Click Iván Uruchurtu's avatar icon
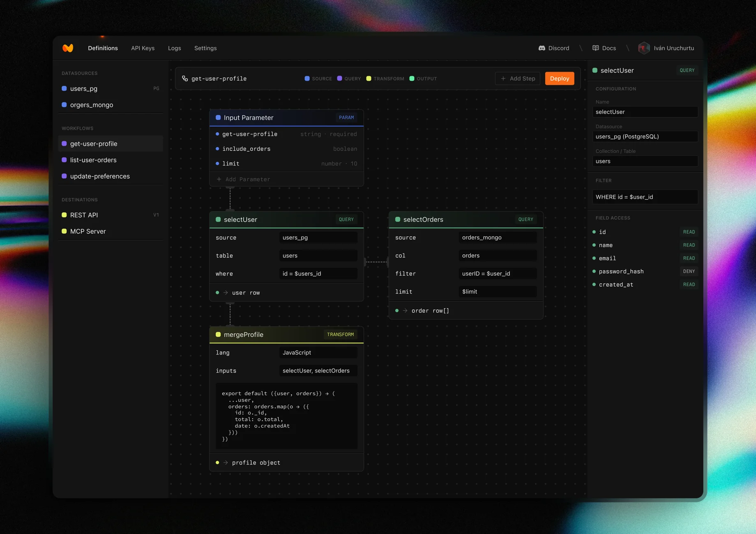The height and width of the screenshot is (534, 756). (x=643, y=48)
